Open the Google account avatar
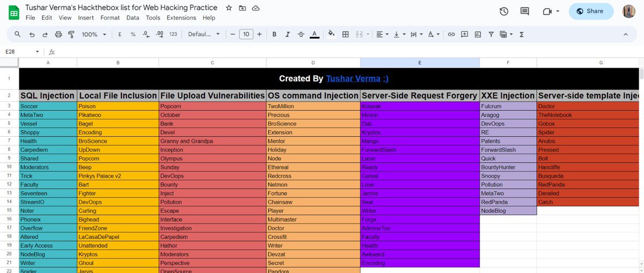The image size is (644, 273). (628, 11)
